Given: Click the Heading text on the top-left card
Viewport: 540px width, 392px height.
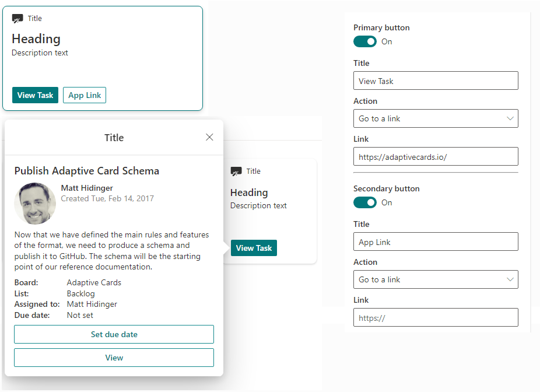Looking at the screenshot, I should click(36, 39).
